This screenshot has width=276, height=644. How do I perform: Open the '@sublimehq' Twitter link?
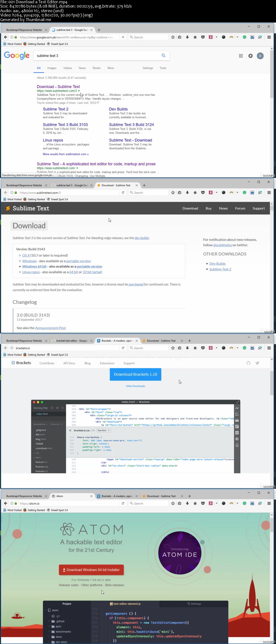pyautogui.click(x=222, y=245)
